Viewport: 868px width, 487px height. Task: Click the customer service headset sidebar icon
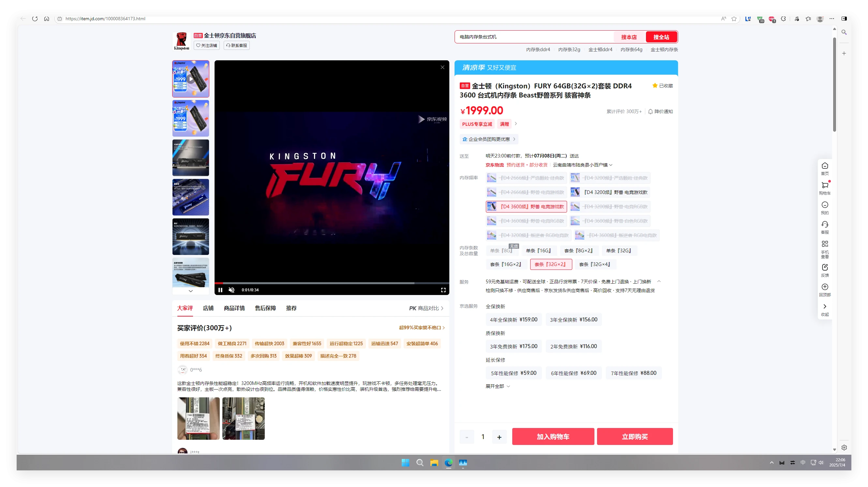(825, 225)
